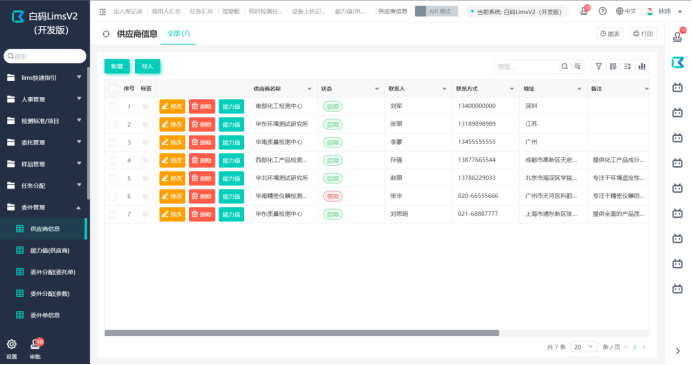Open 委外分配(委托单) in the sidebar
The height and width of the screenshot is (365, 692).
pos(43,272)
